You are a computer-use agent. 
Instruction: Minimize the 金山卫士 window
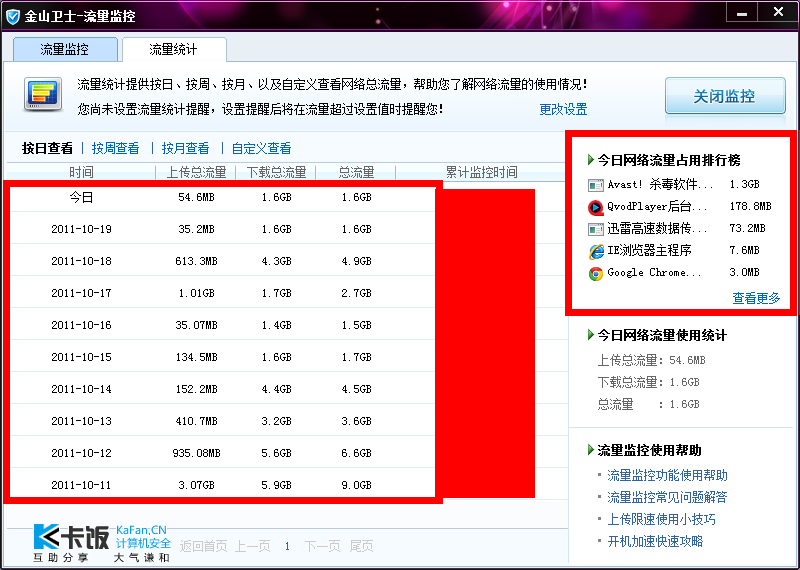(x=742, y=13)
